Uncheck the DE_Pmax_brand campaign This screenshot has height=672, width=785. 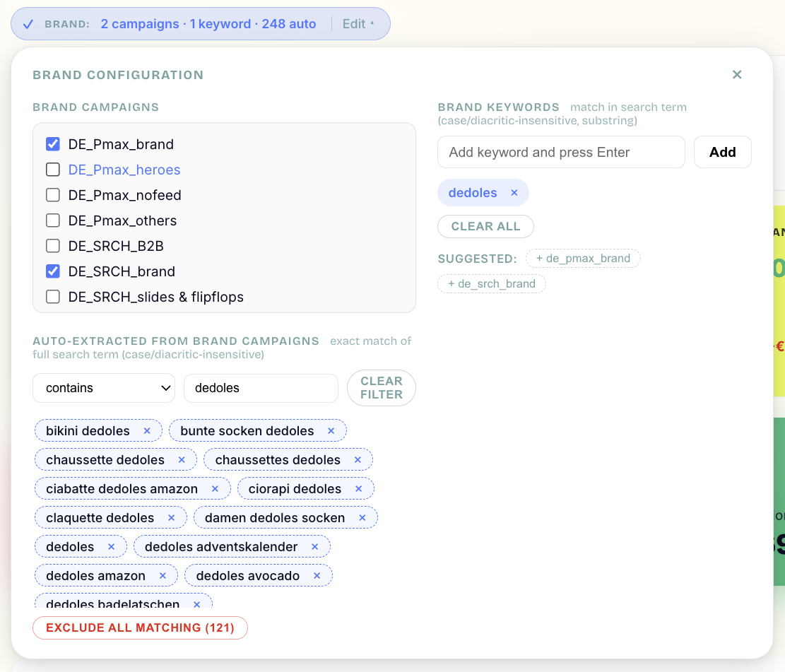pos(52,144)
